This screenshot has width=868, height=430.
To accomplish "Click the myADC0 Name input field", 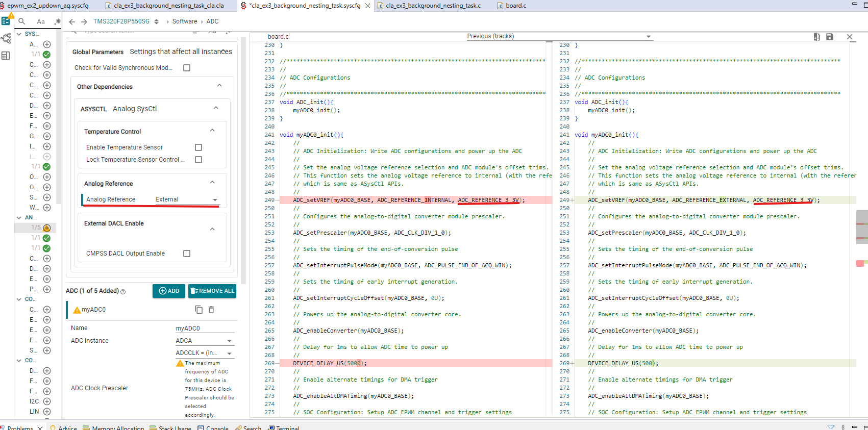I will pos(205,328).
